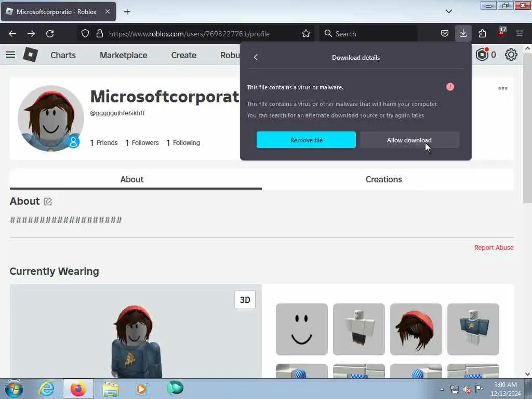The width and height of the screenshot is (532, 399).
Task: Open profile three-dot options menu
Action: [x=503, y=88]
